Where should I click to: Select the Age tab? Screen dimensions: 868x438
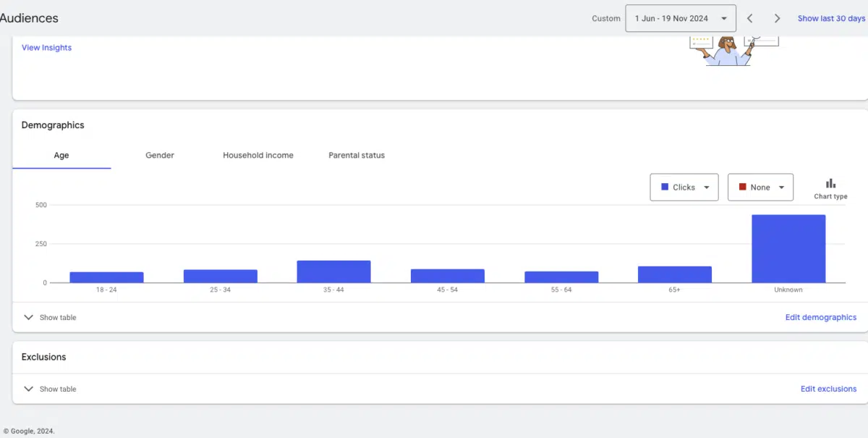pyautogui.click(x=61, y=155)
